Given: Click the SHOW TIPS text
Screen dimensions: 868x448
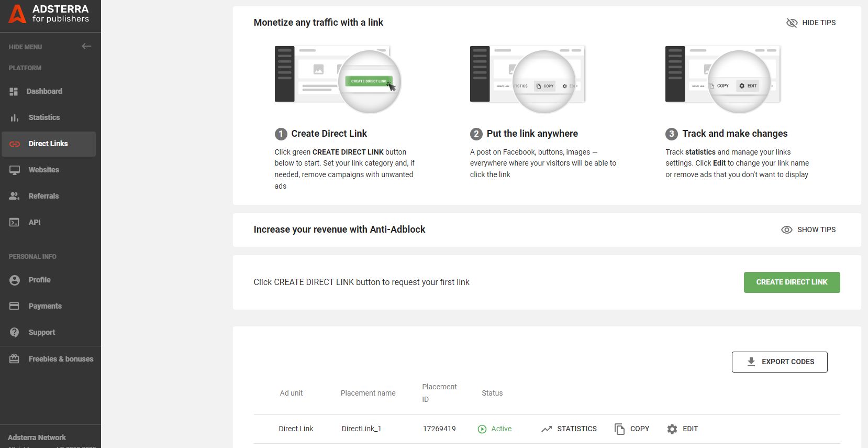Looking at the screenshot, I should click(x=816, y=230).
